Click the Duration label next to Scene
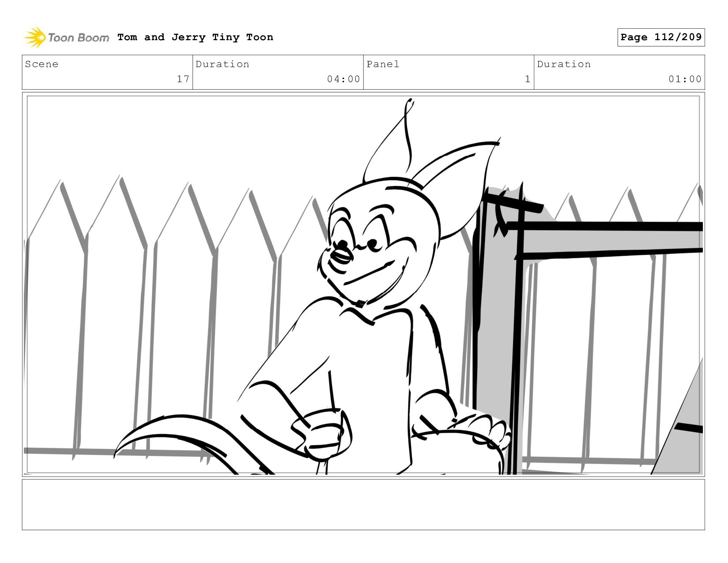 pos(222,64)
